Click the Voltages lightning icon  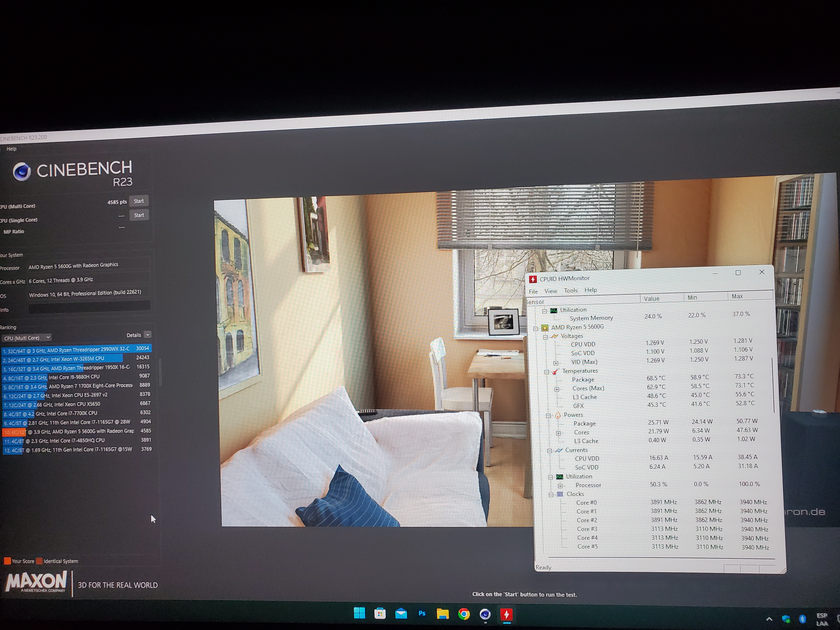[555, 336]
